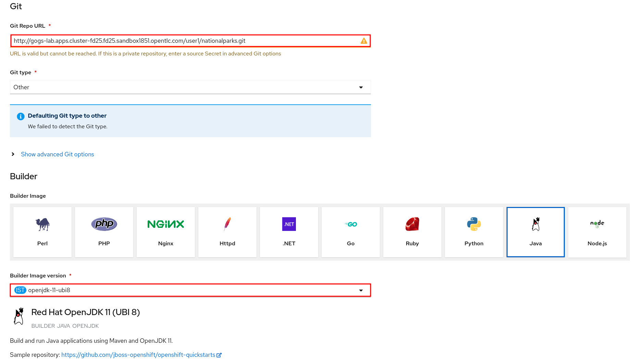Click the Git Repo URL label
635x364 pixels.
click(28, 26)
